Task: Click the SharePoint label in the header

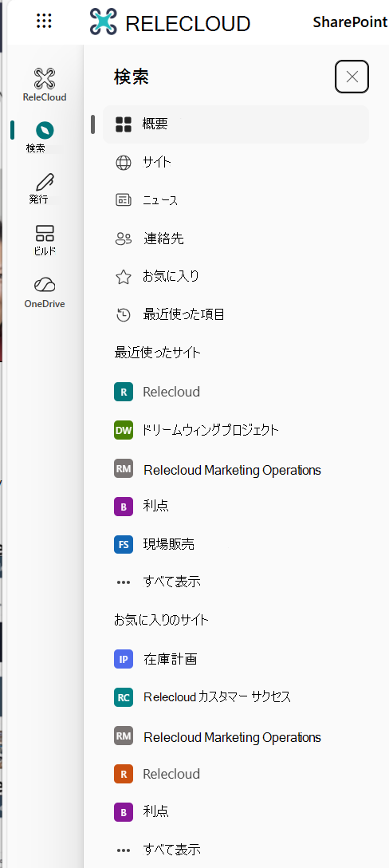Action: tap(350, 22)
